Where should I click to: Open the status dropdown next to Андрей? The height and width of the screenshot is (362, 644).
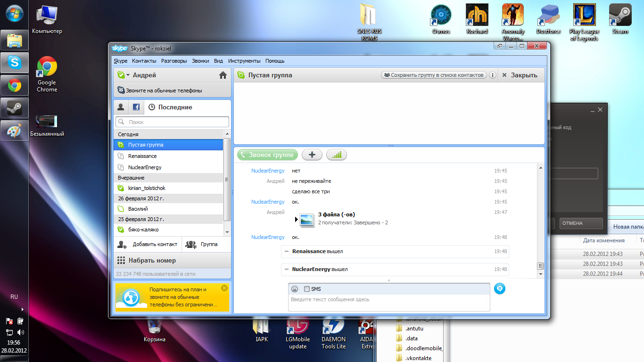128,75
